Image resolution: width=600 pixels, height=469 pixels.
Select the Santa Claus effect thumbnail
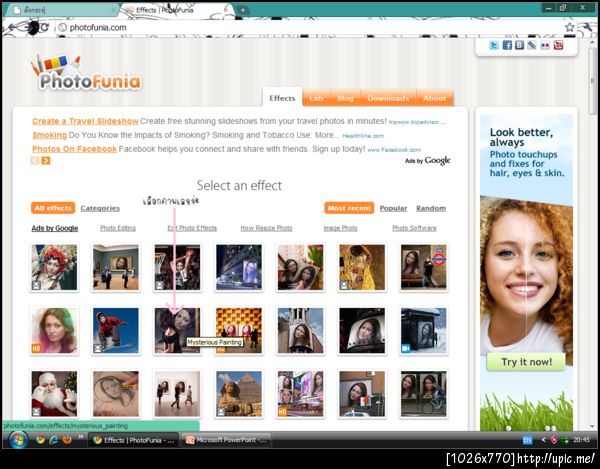click(54, 394)
